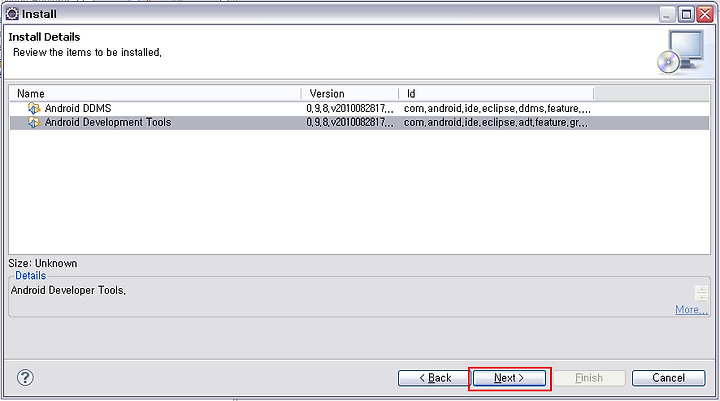The height and width of the screenshot is (401, 720).
Task: Open the More... details link
Action: pyautogui.click(x=691, y=310)
